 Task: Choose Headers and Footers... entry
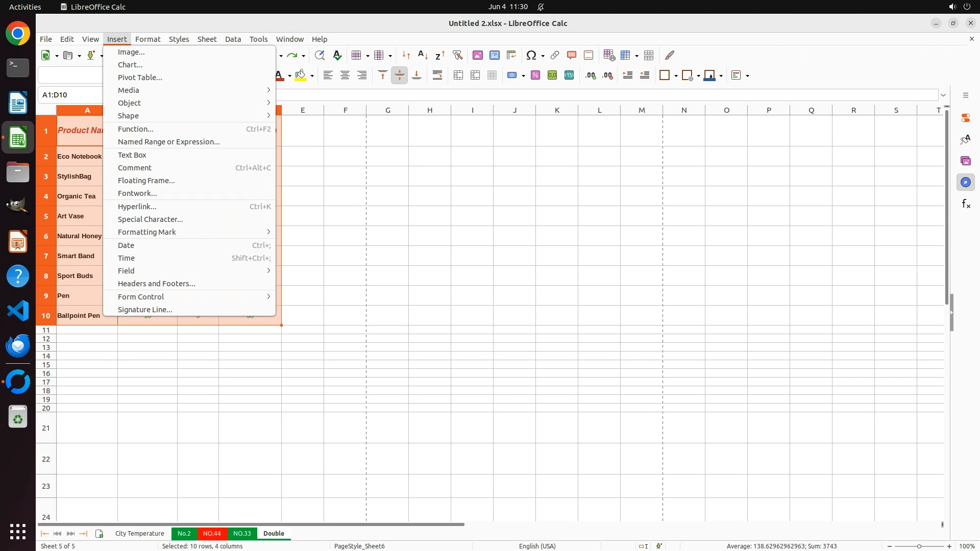[x=156, y=284]
